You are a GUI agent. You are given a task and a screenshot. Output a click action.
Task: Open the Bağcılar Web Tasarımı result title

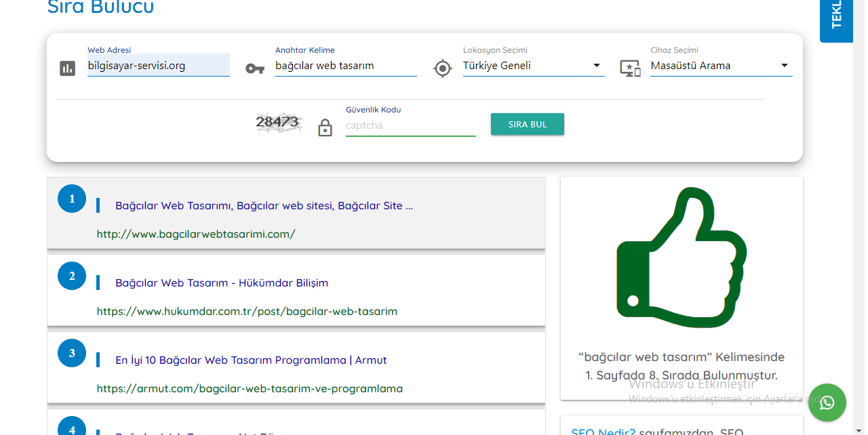pos(264,205)
